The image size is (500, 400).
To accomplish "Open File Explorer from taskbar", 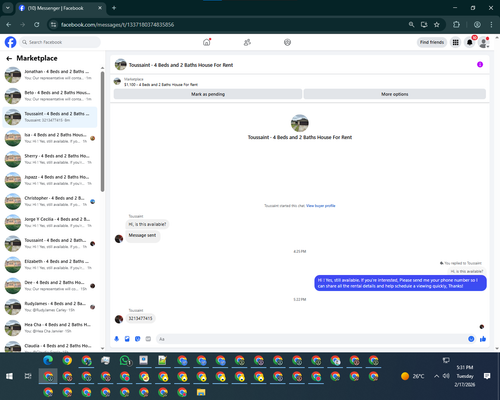I will click(x=201, y=392).
